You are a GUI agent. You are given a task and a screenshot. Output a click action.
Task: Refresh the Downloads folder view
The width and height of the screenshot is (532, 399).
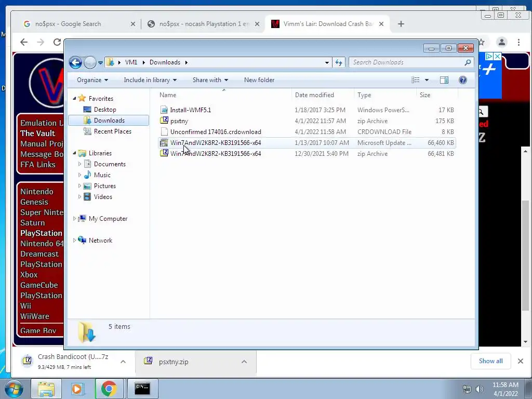339,62
